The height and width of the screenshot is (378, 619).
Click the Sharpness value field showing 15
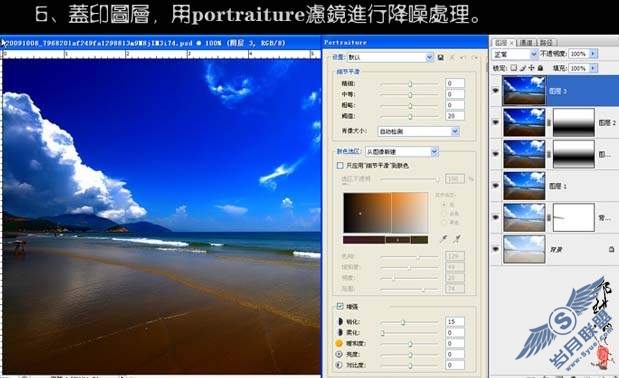coord(455,322)
